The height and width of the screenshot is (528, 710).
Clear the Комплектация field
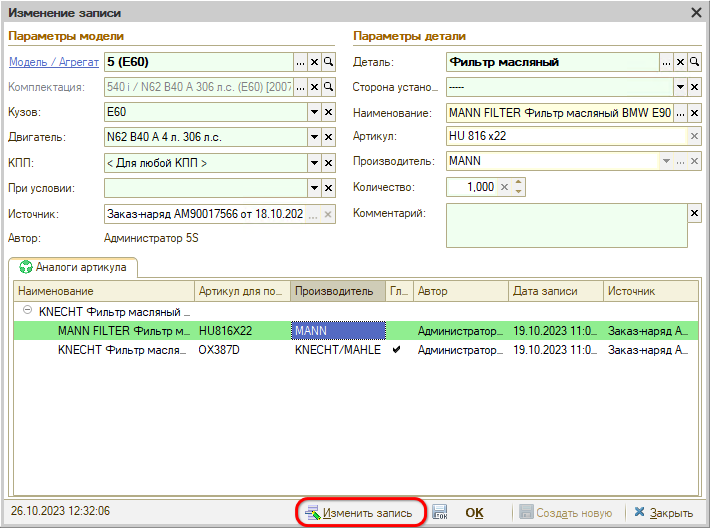[x=314, y=87]
